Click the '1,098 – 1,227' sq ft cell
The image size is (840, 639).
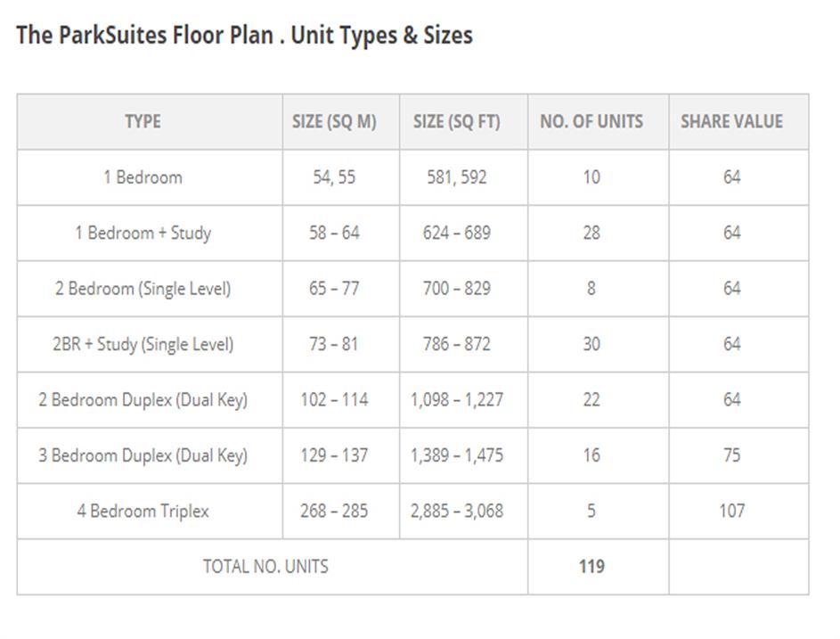[457, 400]
